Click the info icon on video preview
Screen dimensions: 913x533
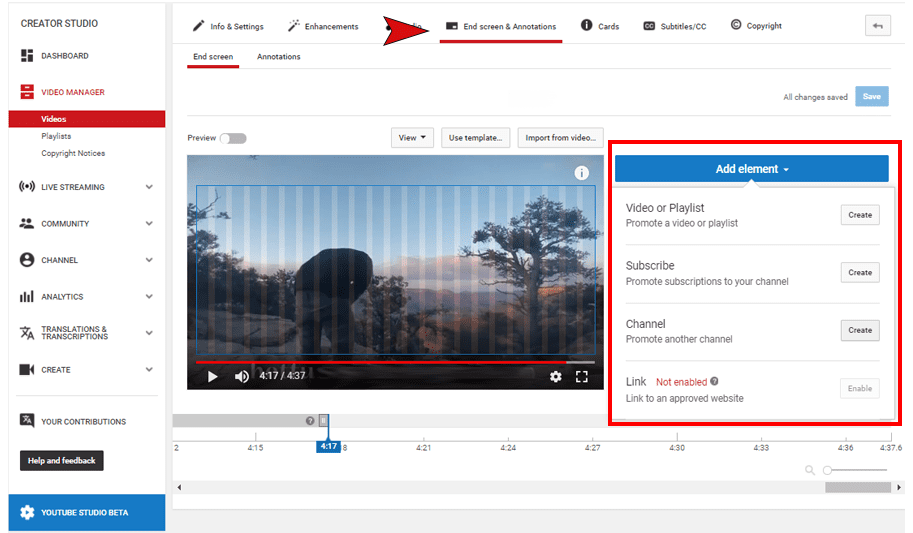tap(581, 173)
